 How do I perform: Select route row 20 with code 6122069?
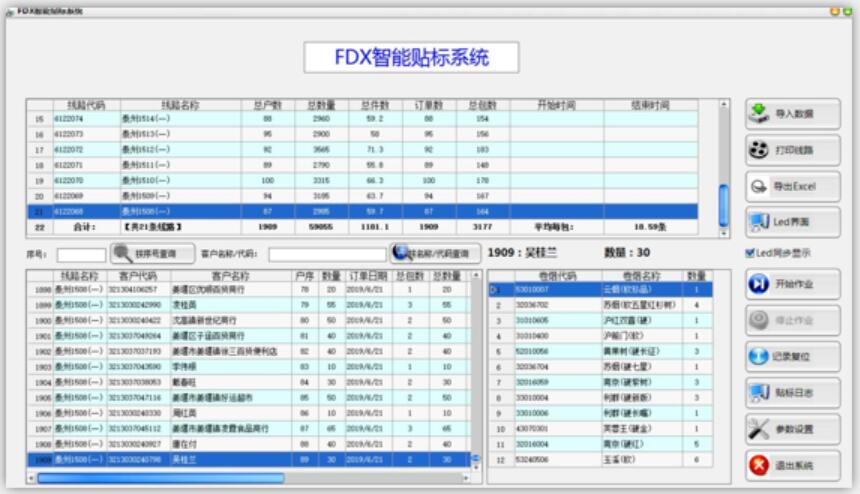[363, 196]
